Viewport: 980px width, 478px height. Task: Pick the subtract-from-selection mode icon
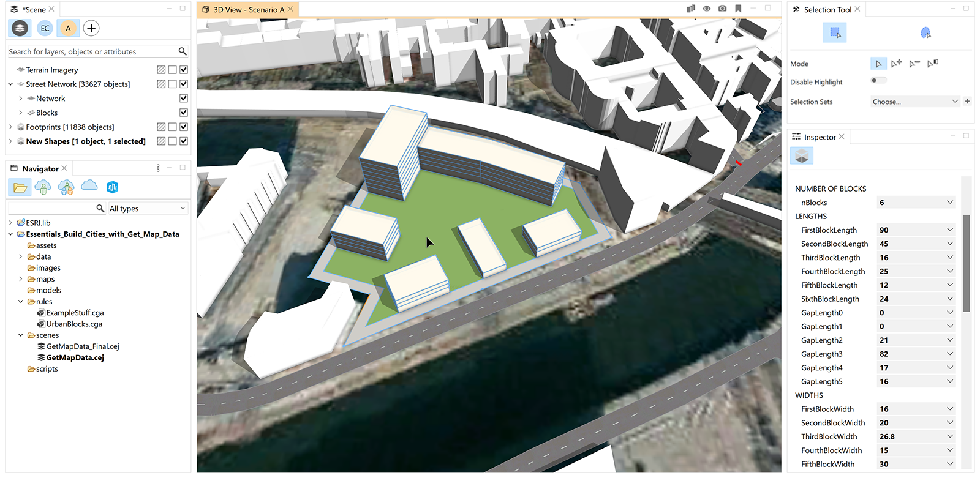click(914, 64)
